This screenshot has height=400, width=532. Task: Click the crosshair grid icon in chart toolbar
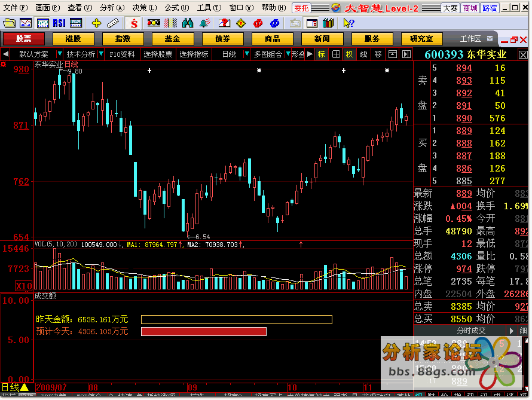[336, 54]
